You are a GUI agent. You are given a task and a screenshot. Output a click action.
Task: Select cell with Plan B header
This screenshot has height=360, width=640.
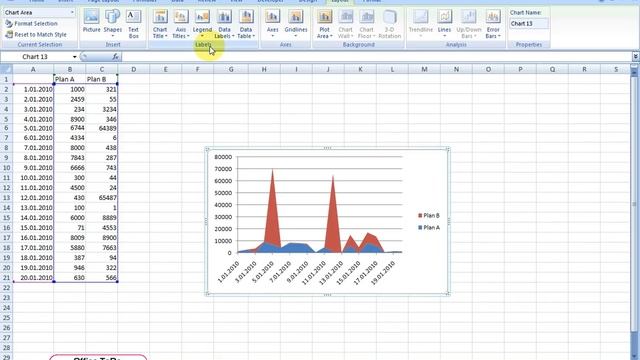[x=102, y=79]
